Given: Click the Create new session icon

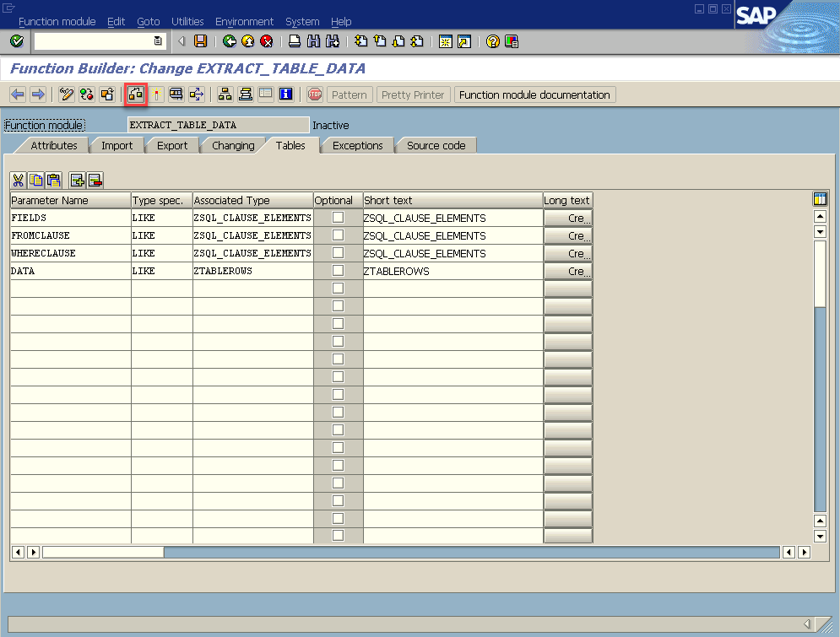Looking at the screenshot, I should [445, 41].
